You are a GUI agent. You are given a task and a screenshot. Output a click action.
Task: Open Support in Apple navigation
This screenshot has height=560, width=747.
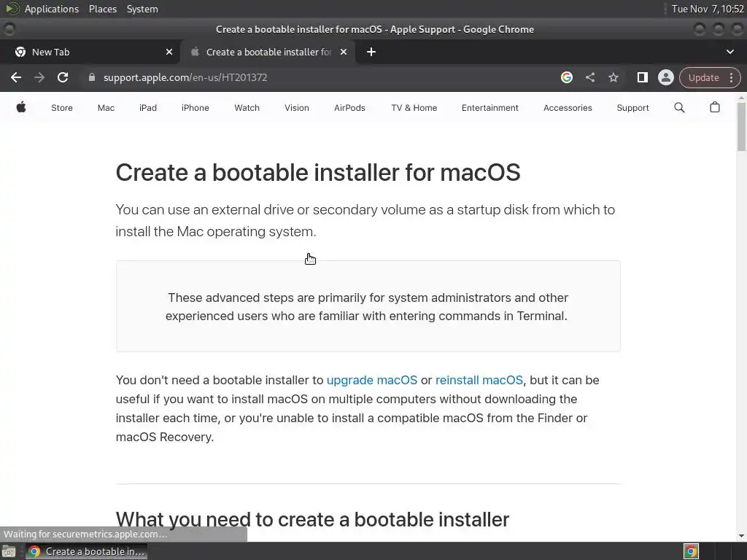[632, 108]
